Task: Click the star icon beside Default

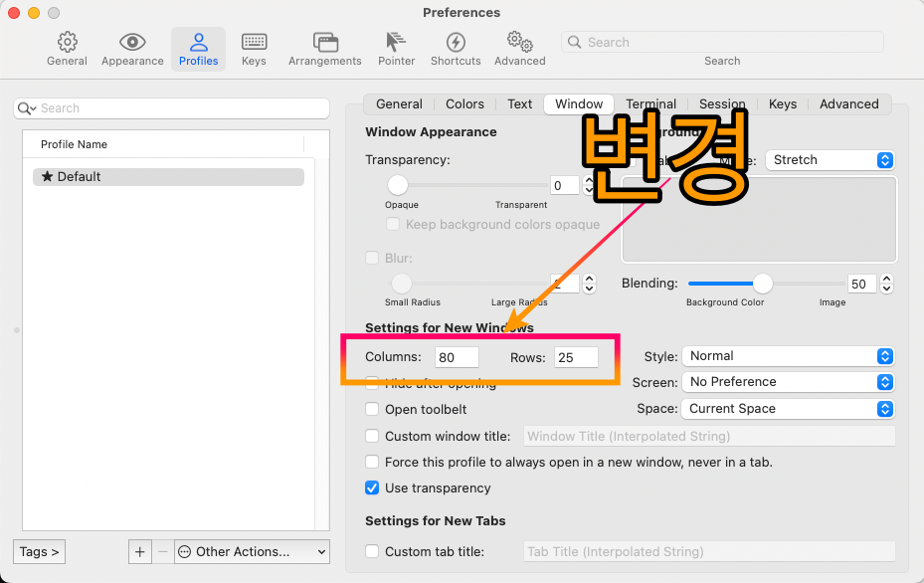Action: (47, 176)
